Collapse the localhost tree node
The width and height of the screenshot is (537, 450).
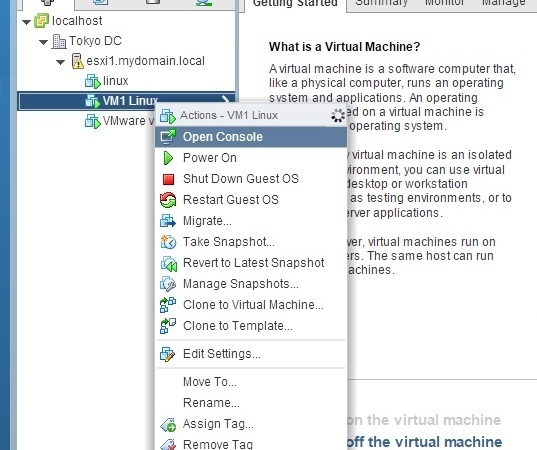pyautogui.click(x=26, y=22)
